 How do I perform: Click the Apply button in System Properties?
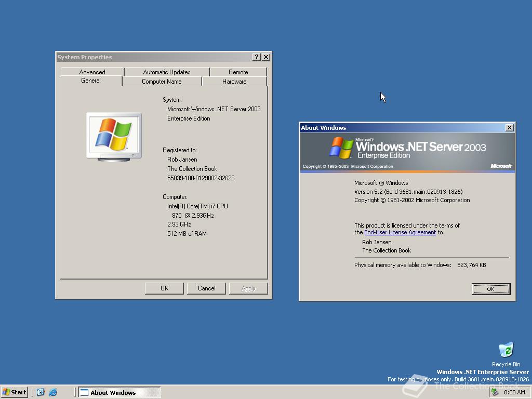[x=248, y=288]
